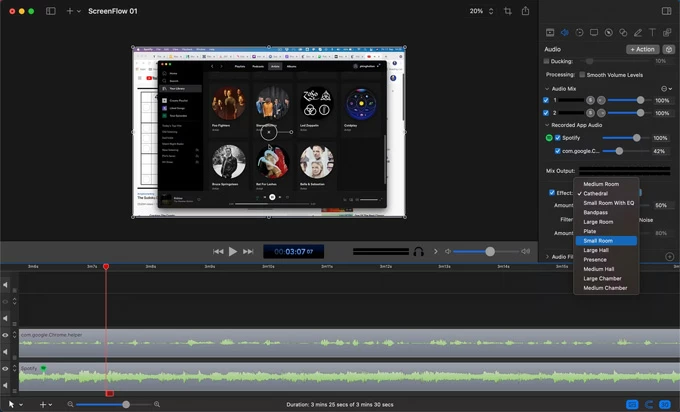
Task: Toggle the left sidebar panel icon
Action: (x=51, y=11)
